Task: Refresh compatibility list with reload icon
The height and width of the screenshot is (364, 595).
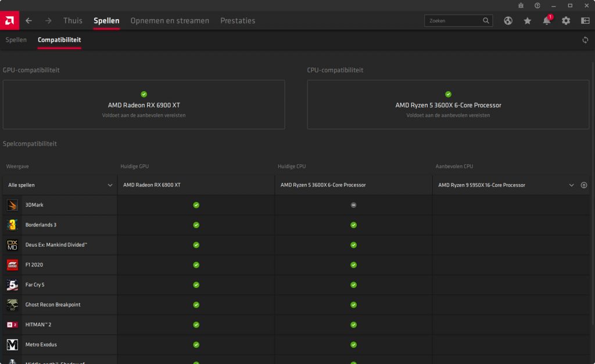Action: [585, 40]
